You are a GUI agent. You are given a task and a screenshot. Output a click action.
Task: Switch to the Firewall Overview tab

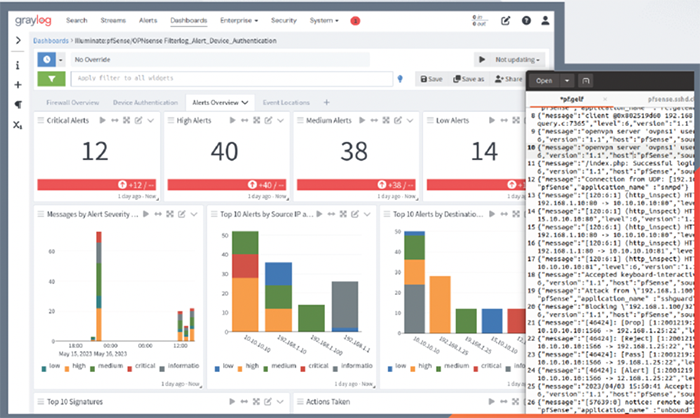[x=74, y=102]
